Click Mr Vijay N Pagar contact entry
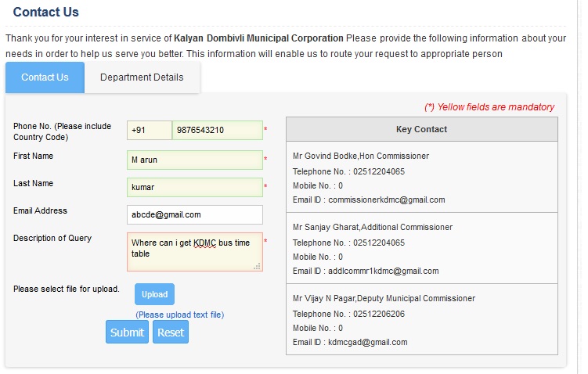 point(384,298)
